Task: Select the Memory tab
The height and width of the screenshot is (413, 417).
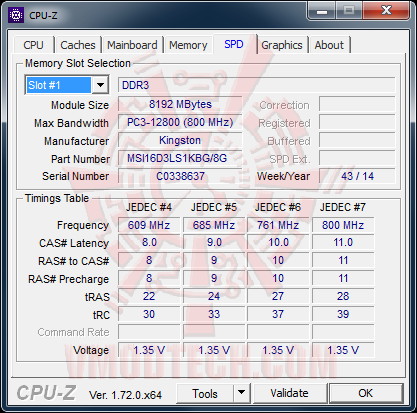Action: (188, 45)
